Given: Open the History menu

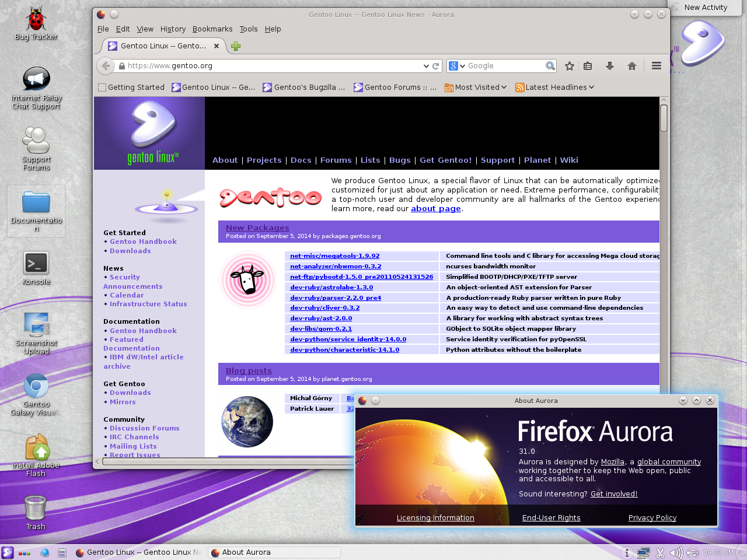Looking at the screenshot, I should click(173, 29).
